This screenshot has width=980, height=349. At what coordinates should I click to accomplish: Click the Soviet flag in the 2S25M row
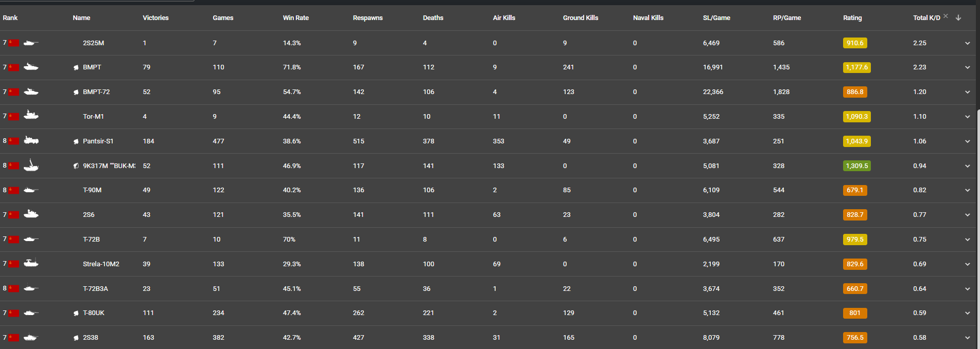(14, 43)
